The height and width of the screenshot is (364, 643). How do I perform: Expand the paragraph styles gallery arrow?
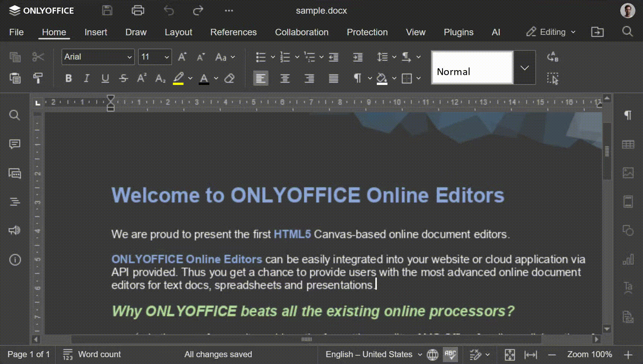click(x=525, y=68)
